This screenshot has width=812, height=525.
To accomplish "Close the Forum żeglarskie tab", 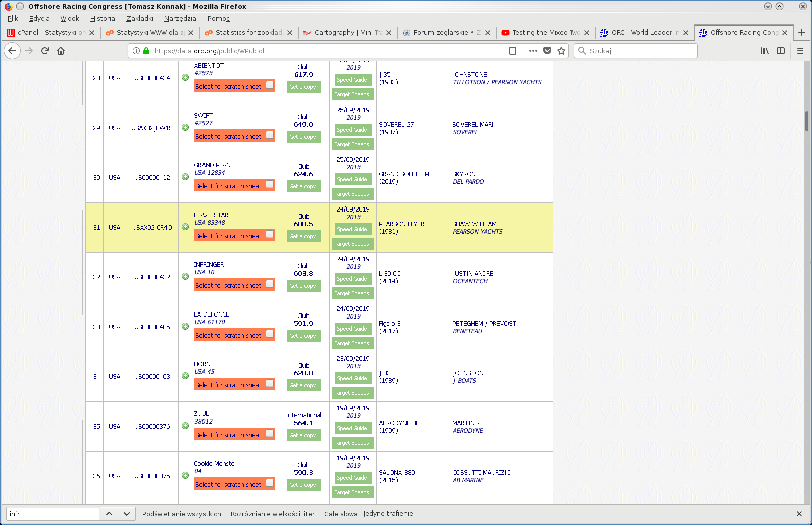I will [488, 33].
